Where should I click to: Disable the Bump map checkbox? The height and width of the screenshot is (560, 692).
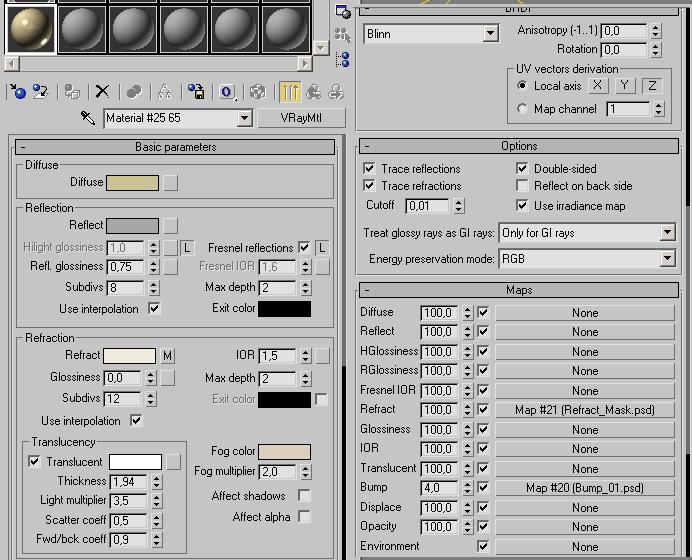[483, 488]
